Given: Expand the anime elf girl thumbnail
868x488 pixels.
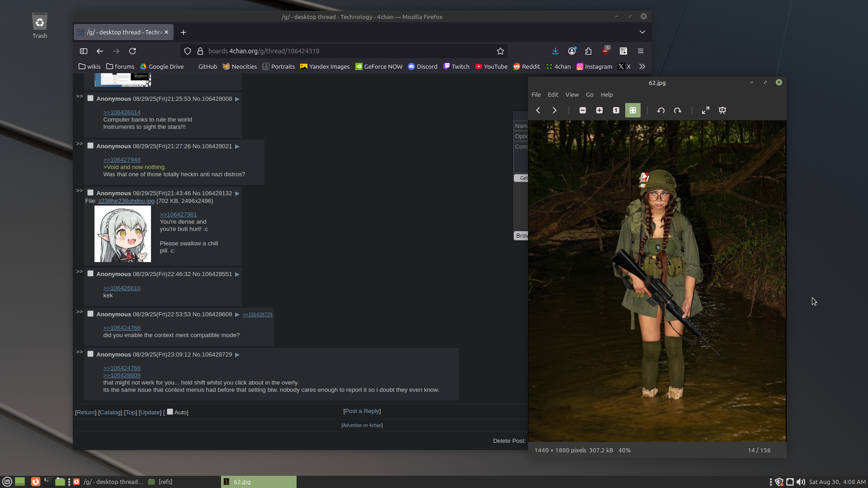Looking at the screenshot, I should 123,234.
